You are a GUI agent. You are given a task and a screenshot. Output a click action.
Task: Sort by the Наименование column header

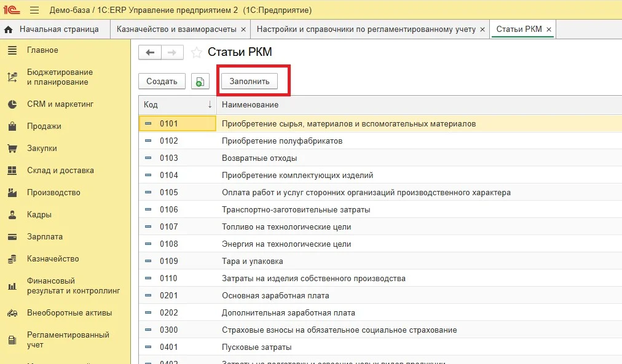(x=419, y=104)
